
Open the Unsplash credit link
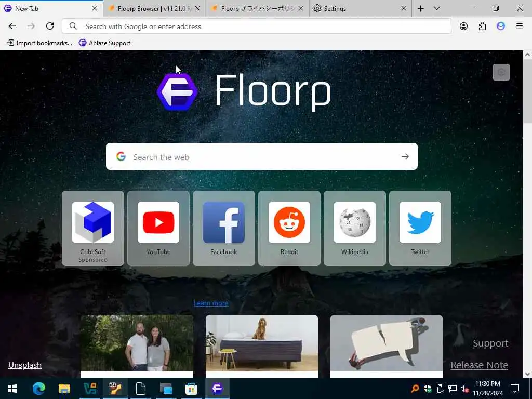pyautogui.click(x=25, y=365)
